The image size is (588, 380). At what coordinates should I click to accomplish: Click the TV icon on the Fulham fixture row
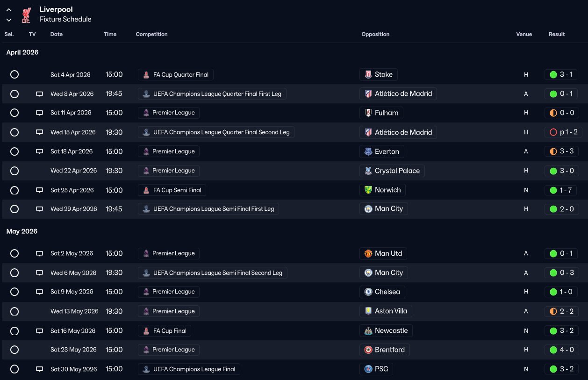40,113
